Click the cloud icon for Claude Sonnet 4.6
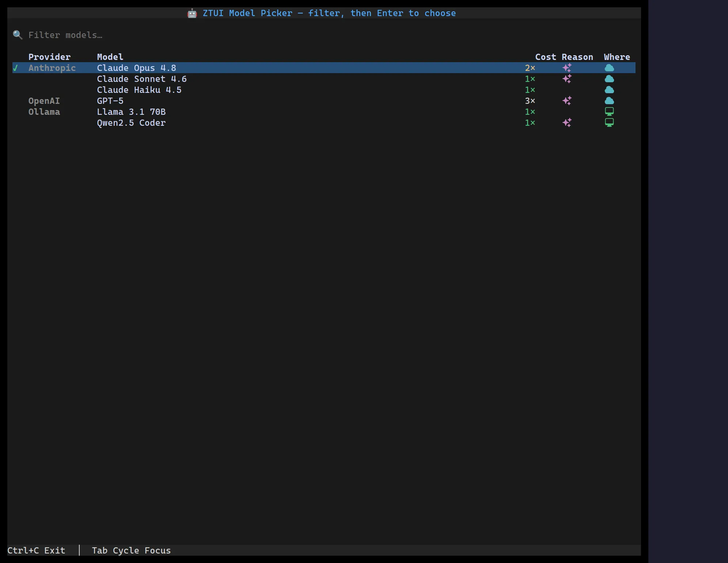The image size is (728, 563). pos(609,79)
